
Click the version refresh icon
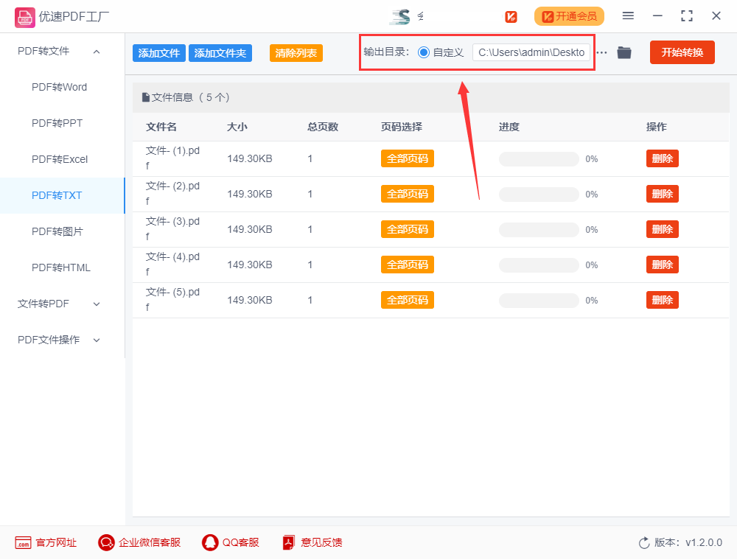(x=644, y=542)
